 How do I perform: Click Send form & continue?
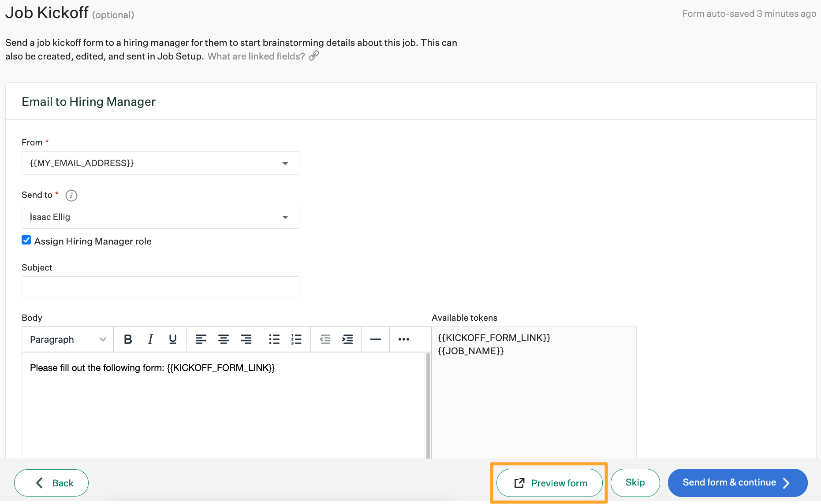point(737,482)
